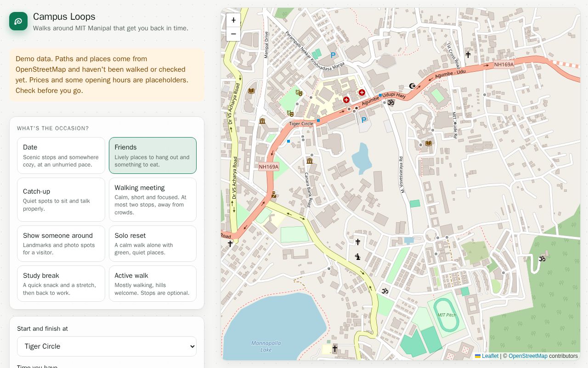Image resolution: width=588 pixels, height=368 pixels.
Task: Choose the Date occasion
Action: pos(61,155)
